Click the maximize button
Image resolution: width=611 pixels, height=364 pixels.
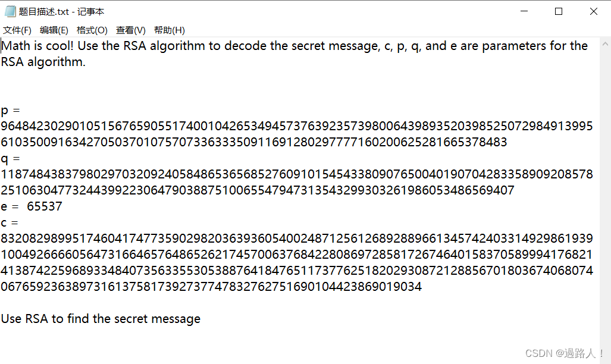click(558, 11)
